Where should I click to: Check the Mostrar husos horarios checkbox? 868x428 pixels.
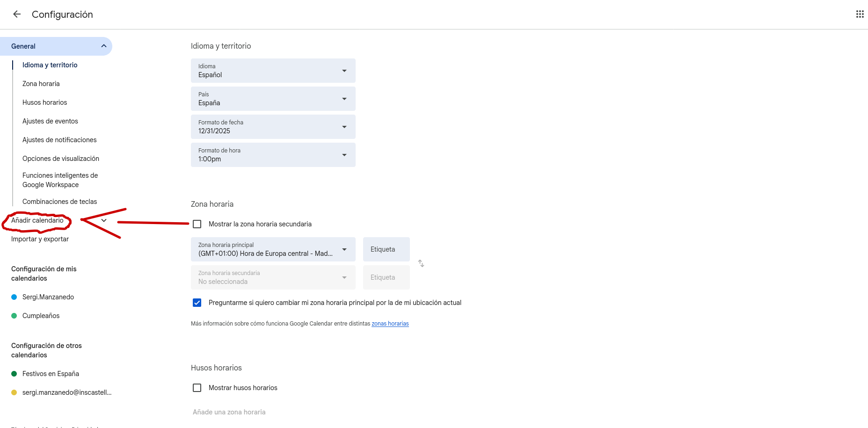pos(197,388)
